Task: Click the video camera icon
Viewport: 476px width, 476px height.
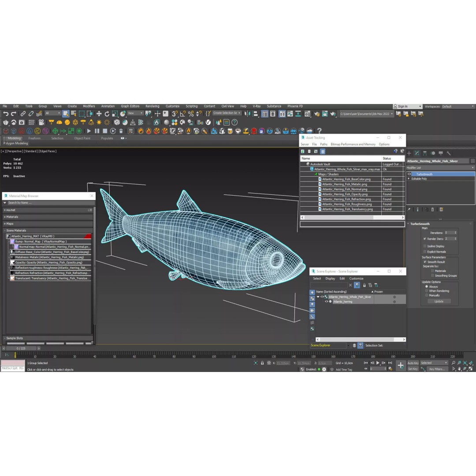Action: [41, 123]
